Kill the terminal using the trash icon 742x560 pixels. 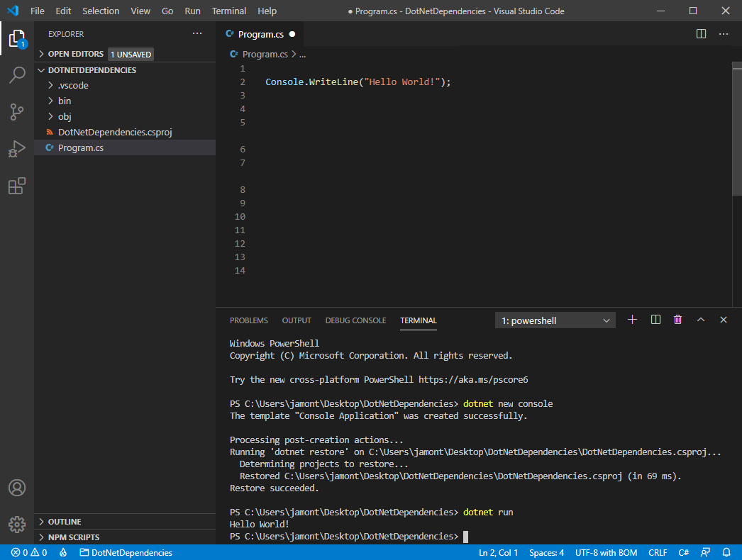pyautogui.click(x=677, y=319)
